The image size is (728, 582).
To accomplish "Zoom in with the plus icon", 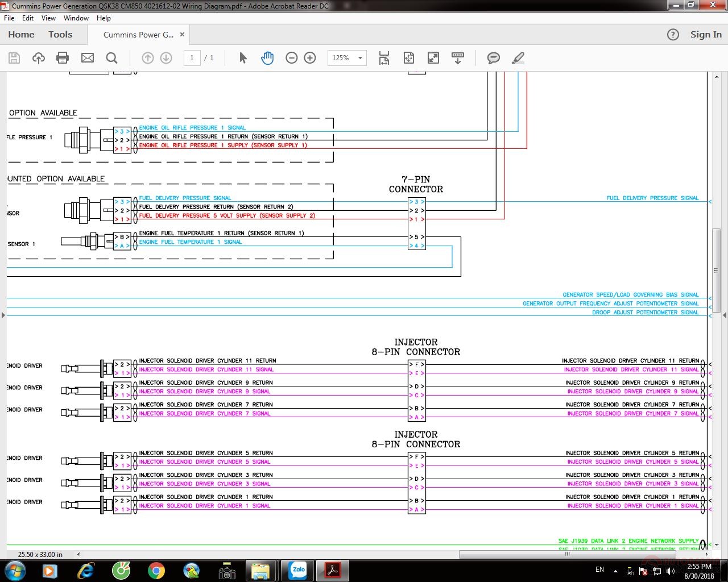I will pyautogui.click(x=310, y=58).
